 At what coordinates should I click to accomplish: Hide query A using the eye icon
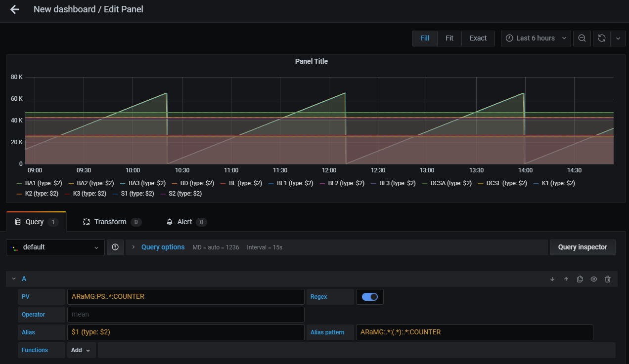(x=594, y=279)
